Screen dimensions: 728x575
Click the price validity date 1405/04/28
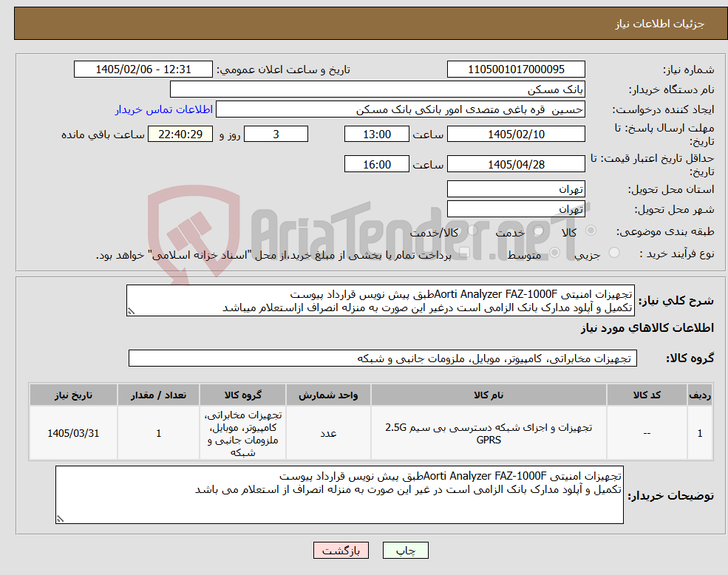[x=516, y=164]
